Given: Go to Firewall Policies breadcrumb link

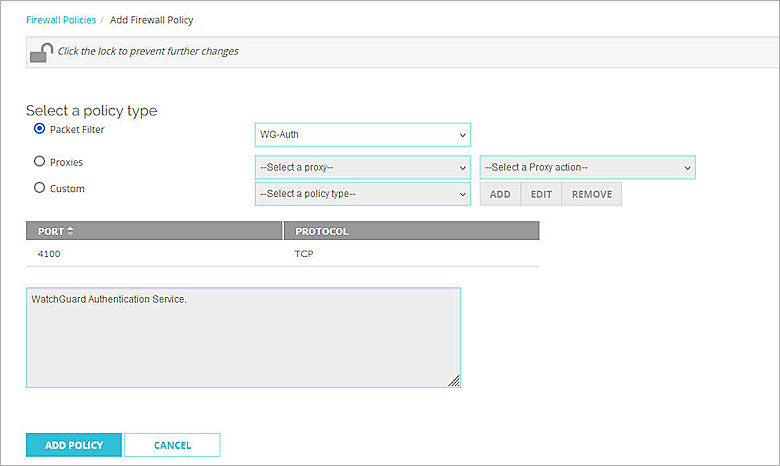Looking at the screenshot, I should [x=61, y=20].
